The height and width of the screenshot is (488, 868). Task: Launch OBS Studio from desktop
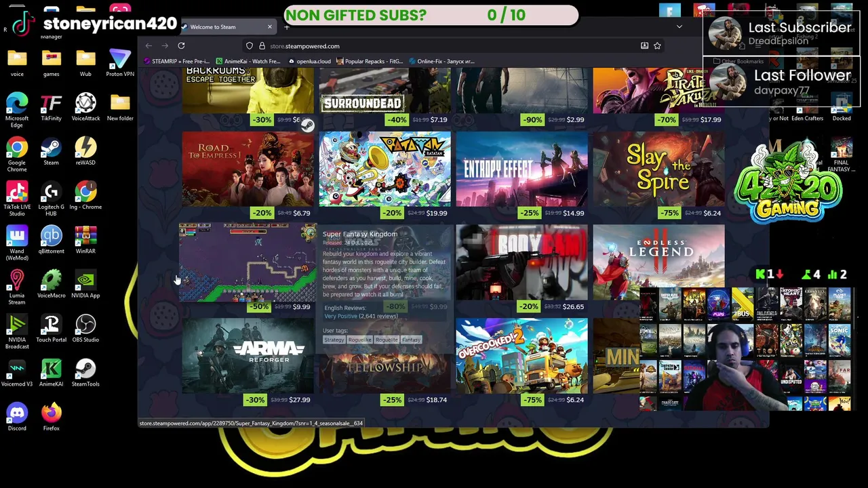point(85,328)
